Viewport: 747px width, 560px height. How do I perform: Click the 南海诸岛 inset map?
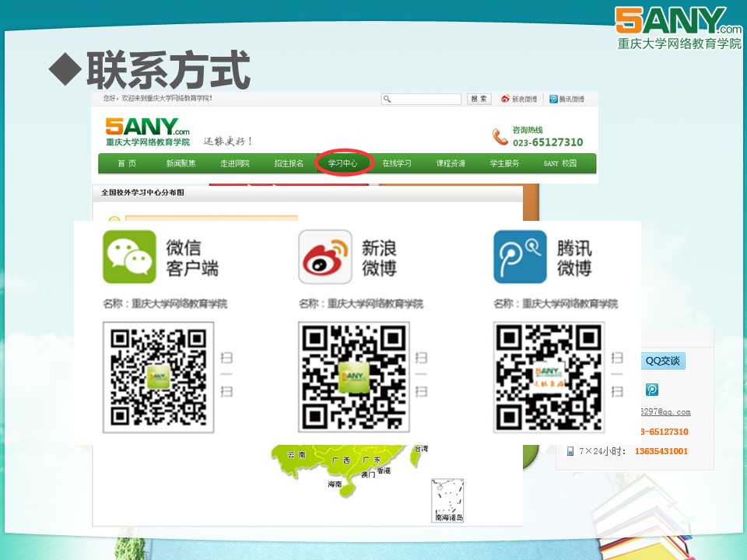click(x=448, y=500)
